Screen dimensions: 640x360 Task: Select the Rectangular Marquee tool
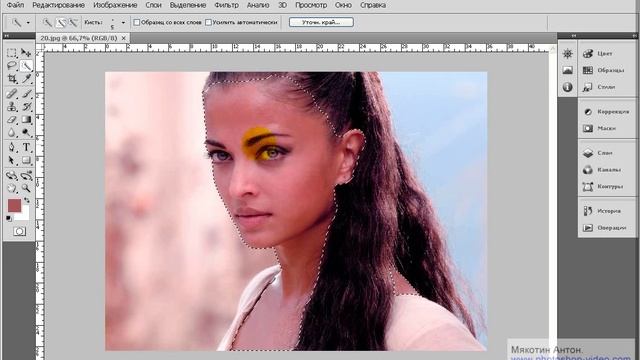11,53
